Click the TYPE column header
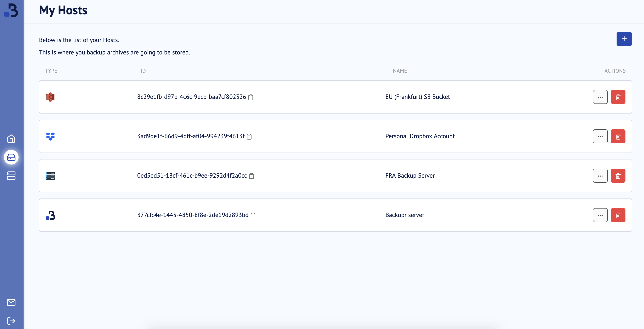Screen dimensions: 644x329 [x=51, y=71]
